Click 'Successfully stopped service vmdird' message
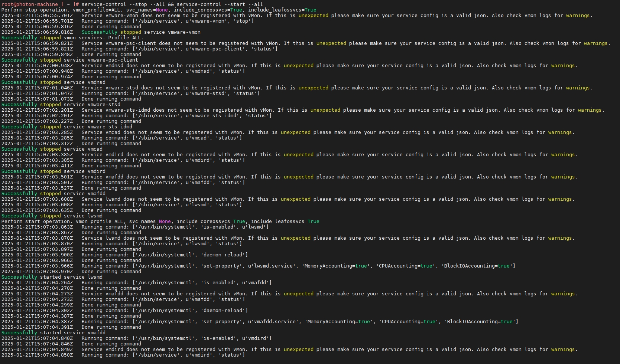The height and width of the screenshot is (364, 620). click(x=53, y=171)
